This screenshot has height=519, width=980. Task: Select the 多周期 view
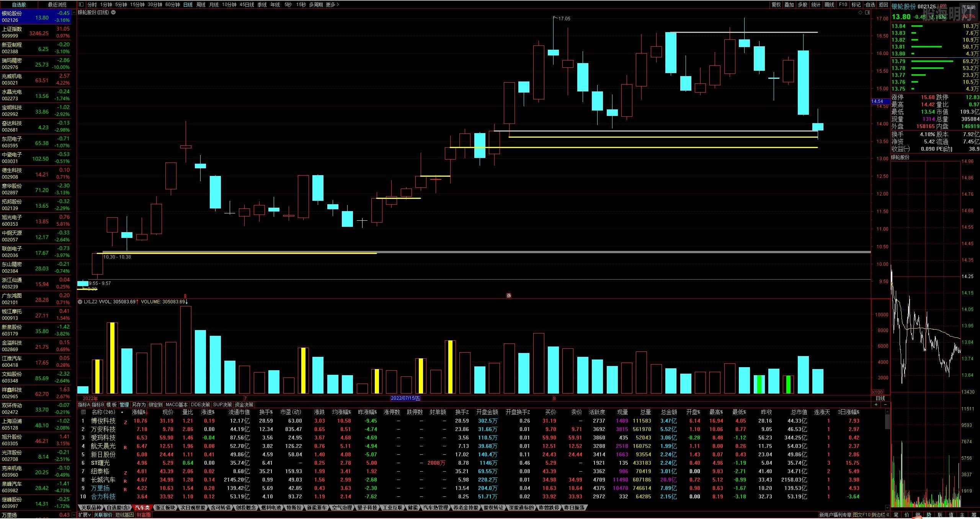[316, 5]
